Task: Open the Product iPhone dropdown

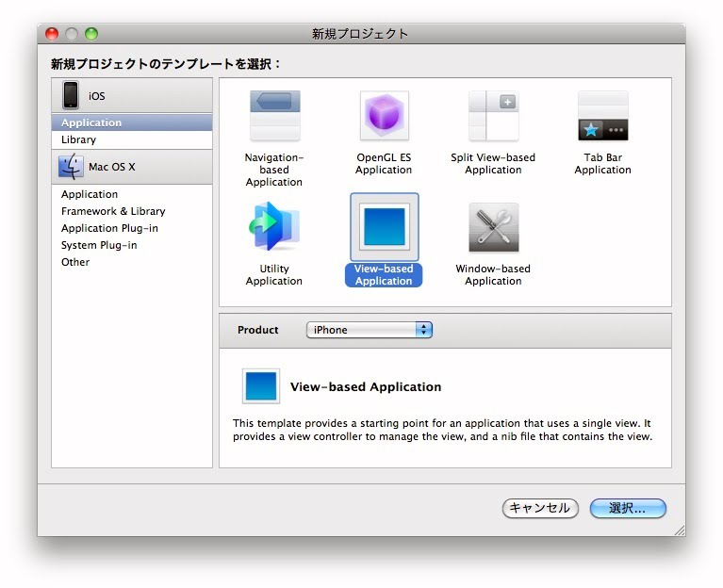Action: [369, 330]
